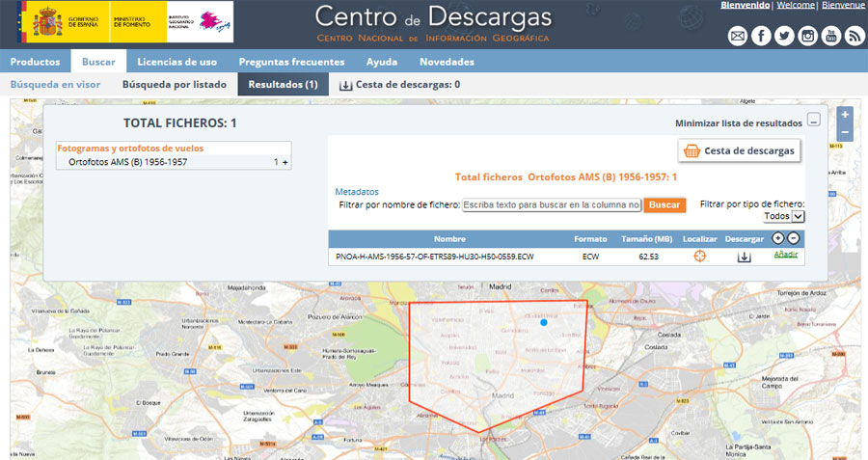Open the YouTube channel icon
This screenshot has width=868, height=460.
tap(831, 36)
